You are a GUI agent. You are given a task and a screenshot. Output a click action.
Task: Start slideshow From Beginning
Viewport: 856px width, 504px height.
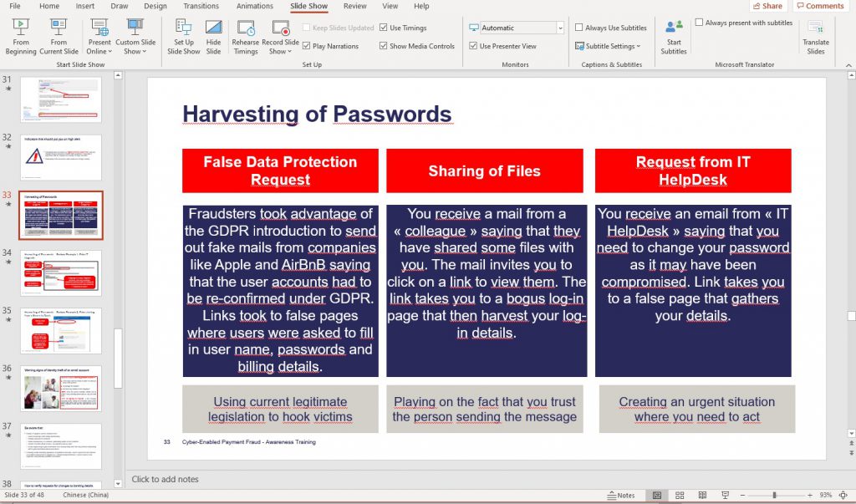pos(21,37)
